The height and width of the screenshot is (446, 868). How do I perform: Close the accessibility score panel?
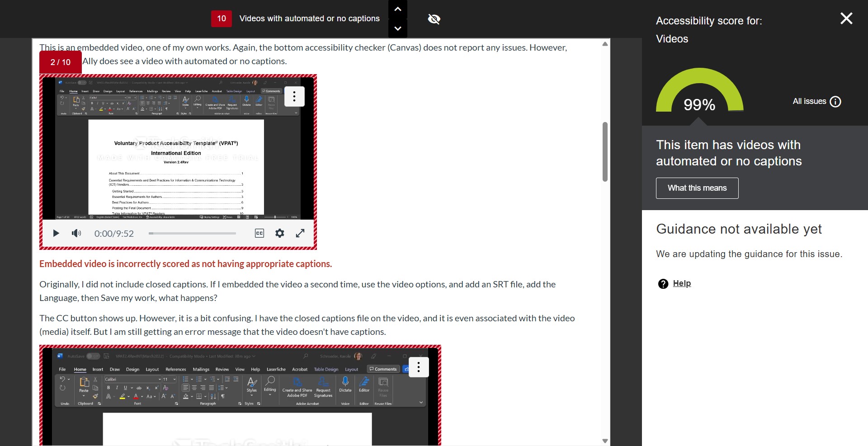point(846,19)
